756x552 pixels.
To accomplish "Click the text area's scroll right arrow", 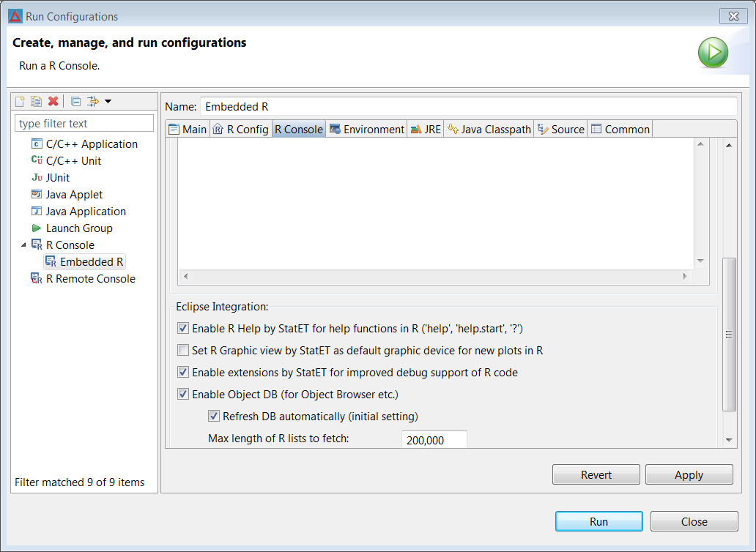I will (685, 276).
